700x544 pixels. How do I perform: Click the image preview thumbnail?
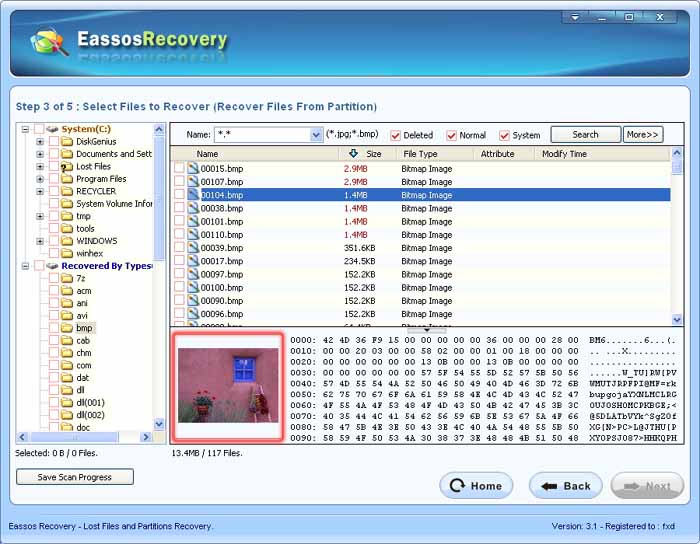pyautogui.click(x=229, y=387)
